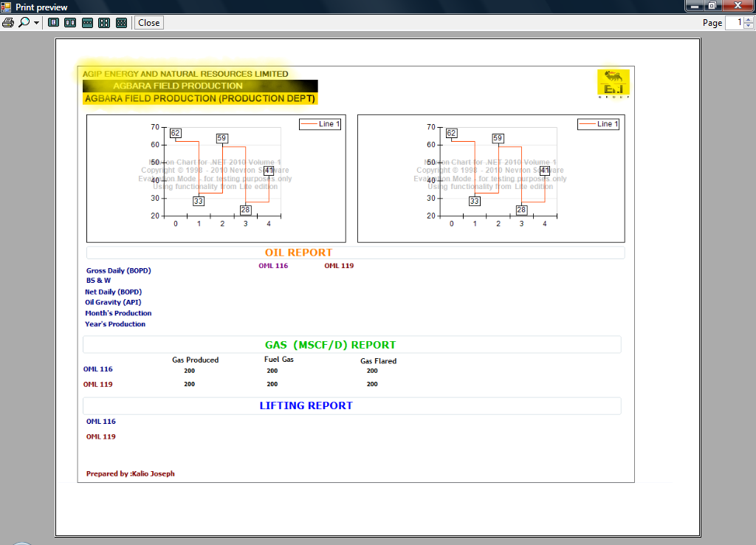This screenshot has height=545, width=756.
Task: Click the OIL REPORT section header
Action: pyautogui.click(x=298, y=253)
